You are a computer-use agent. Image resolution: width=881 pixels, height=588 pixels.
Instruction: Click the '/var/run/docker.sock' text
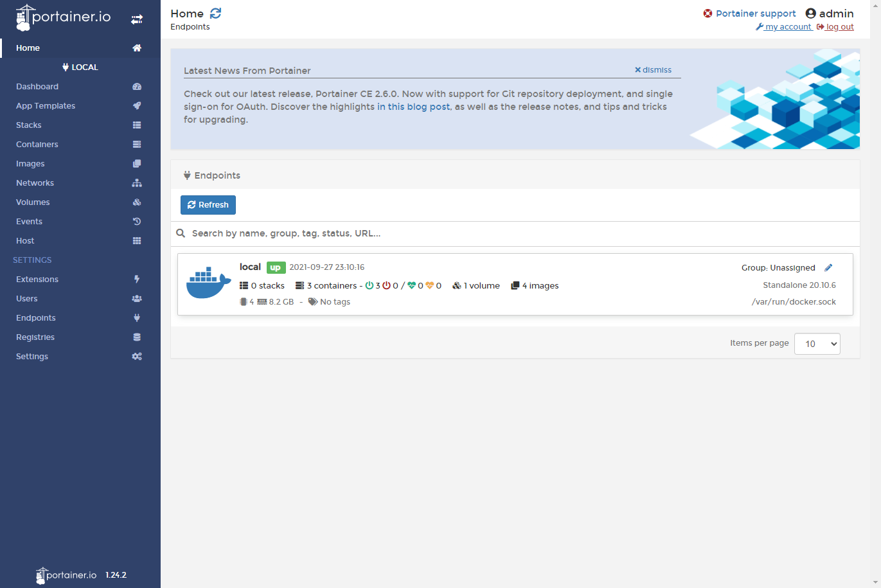coord(794,302)
